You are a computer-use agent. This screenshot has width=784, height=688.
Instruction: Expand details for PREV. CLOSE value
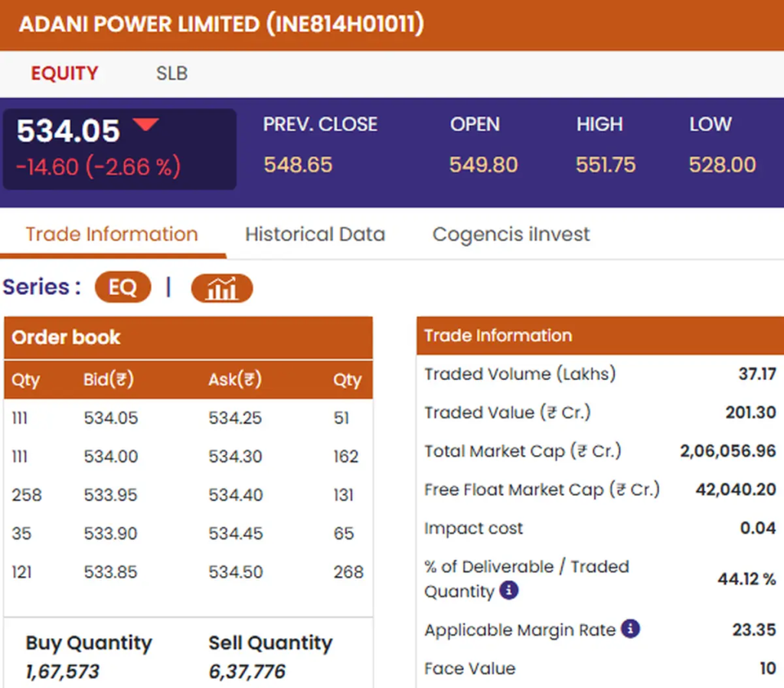[298, 164]
